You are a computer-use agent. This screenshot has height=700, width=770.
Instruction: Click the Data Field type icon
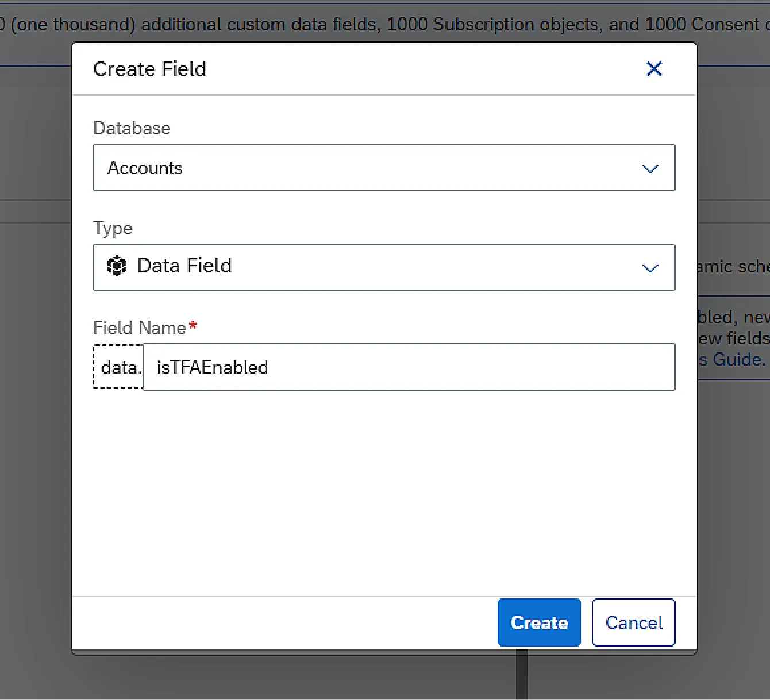117,266
